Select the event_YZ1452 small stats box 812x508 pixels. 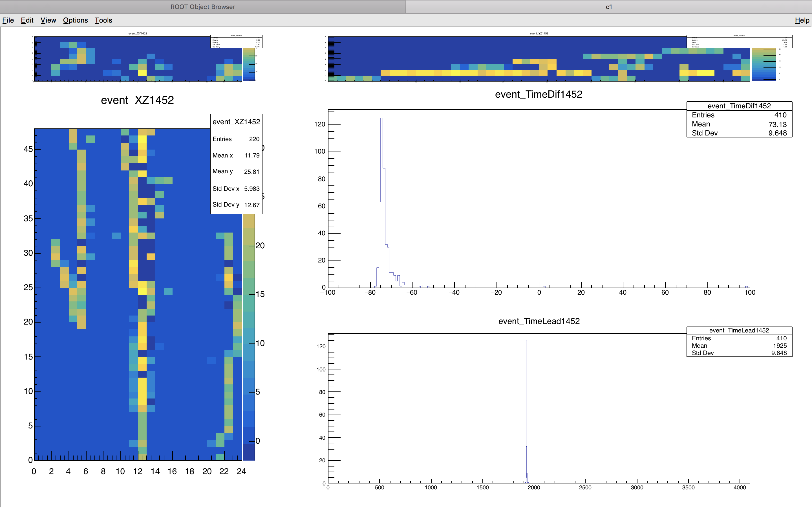[739, 41]
